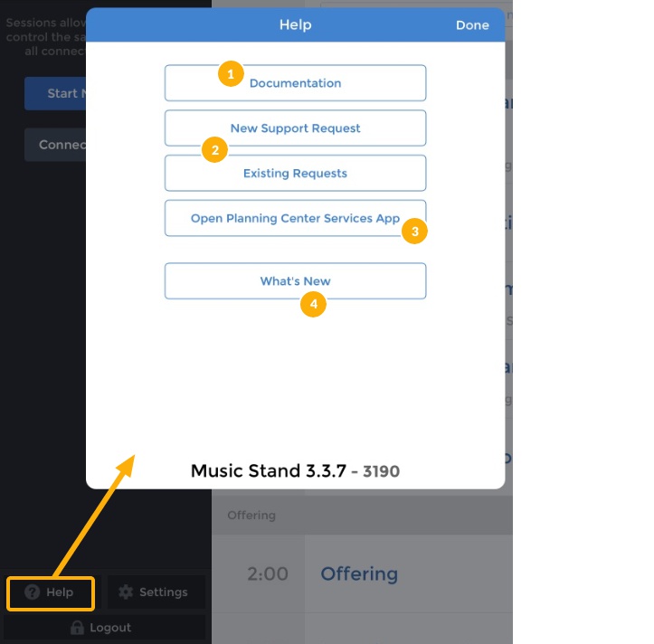Click the 2:00 duration of Offering

point(268,574)
